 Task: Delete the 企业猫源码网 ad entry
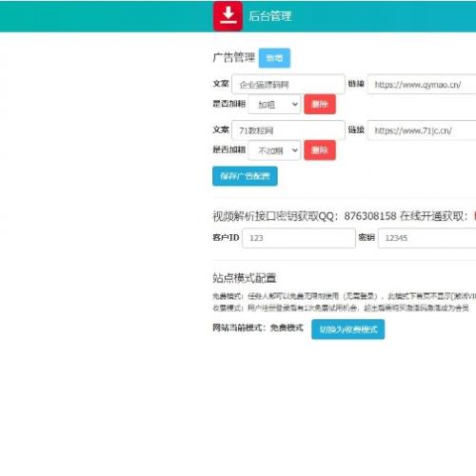coord(320,104)
